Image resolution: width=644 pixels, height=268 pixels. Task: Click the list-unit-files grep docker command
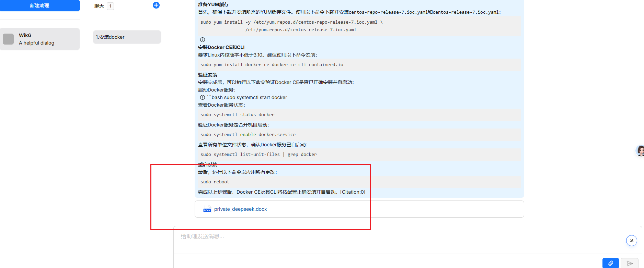coord(359,155)
